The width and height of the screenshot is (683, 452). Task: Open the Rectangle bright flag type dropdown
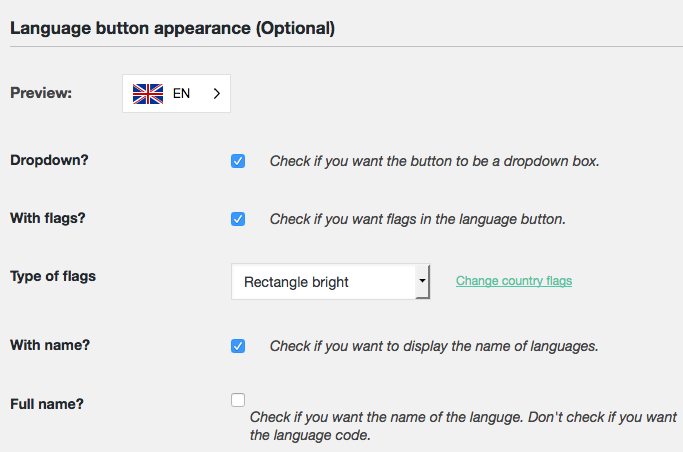[322, 282]
